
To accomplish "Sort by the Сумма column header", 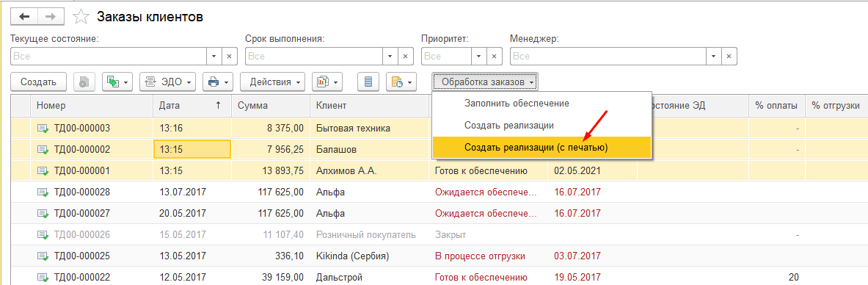I will [x=271, y=105].
